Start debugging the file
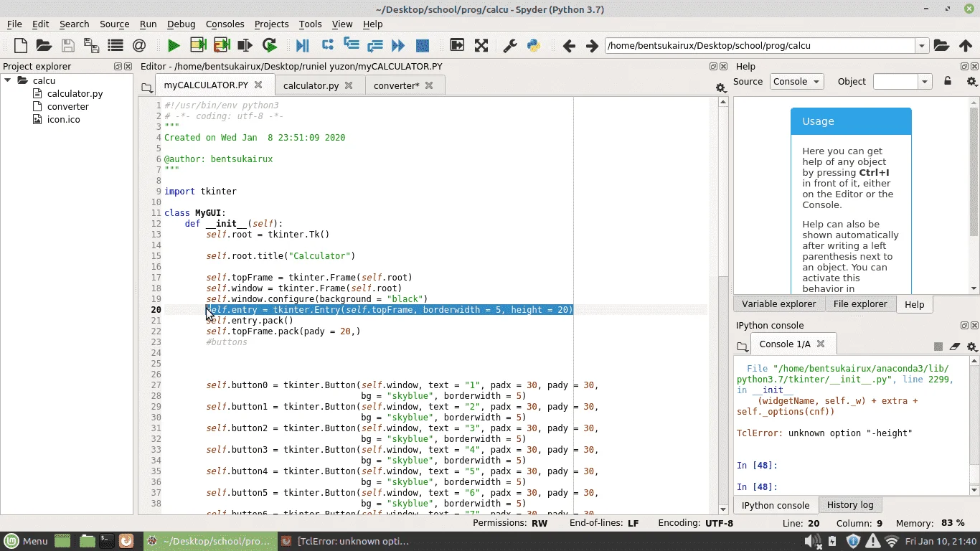Screen dimensions: 980x551 [303, 45]
